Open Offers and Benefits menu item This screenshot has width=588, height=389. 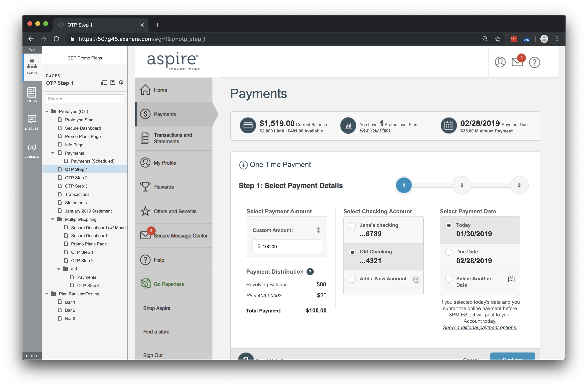[174, 211]
